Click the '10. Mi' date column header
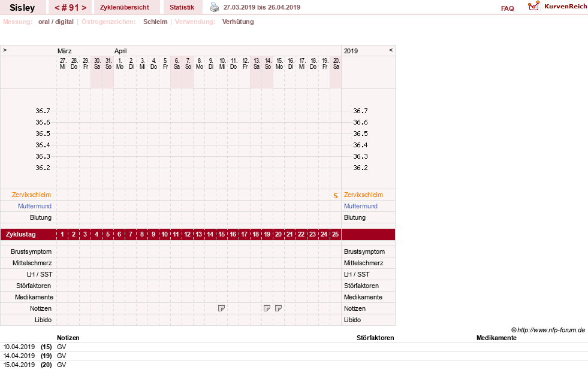 tap(222, 63)
